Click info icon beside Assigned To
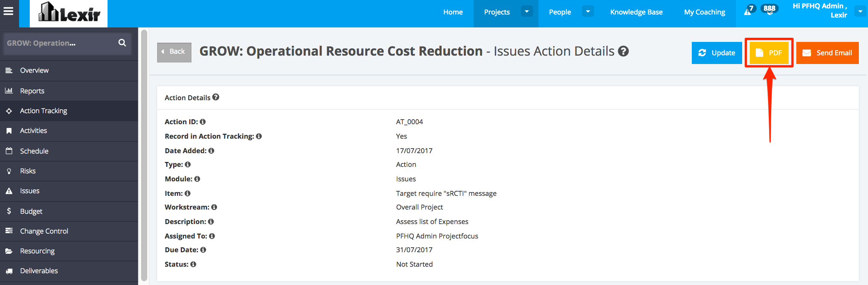Viewport: 868px width, 285px height. (212, 236)
